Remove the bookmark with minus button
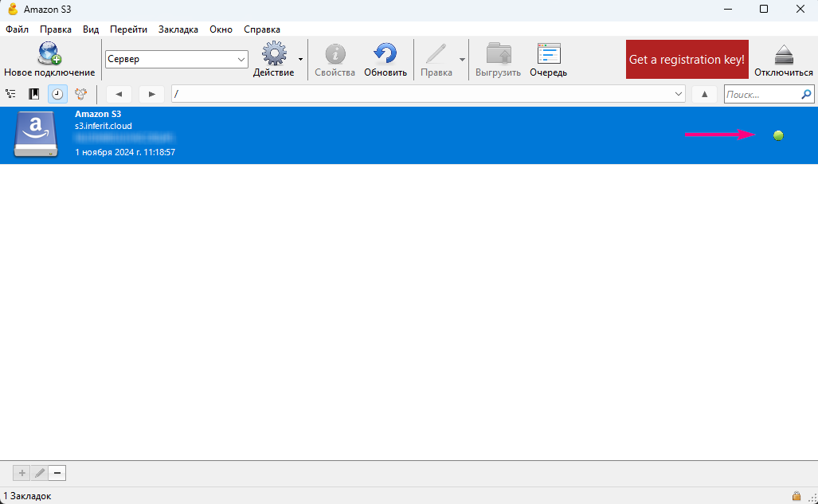The image size is (818, 504). click(x=57, y=473)
